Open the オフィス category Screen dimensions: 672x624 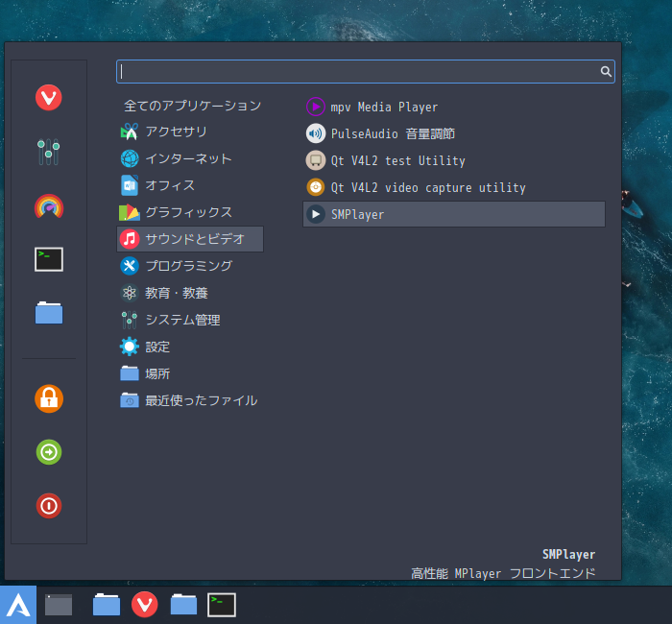[190, 185]
